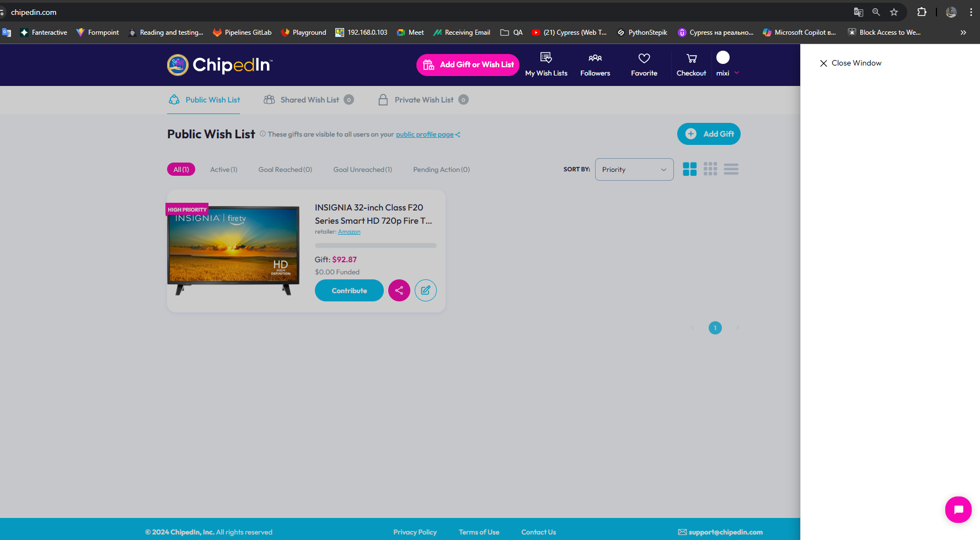Click the browser zoom magnifier icon
Screen dimensions: 980x540
(x=876, y=12)
